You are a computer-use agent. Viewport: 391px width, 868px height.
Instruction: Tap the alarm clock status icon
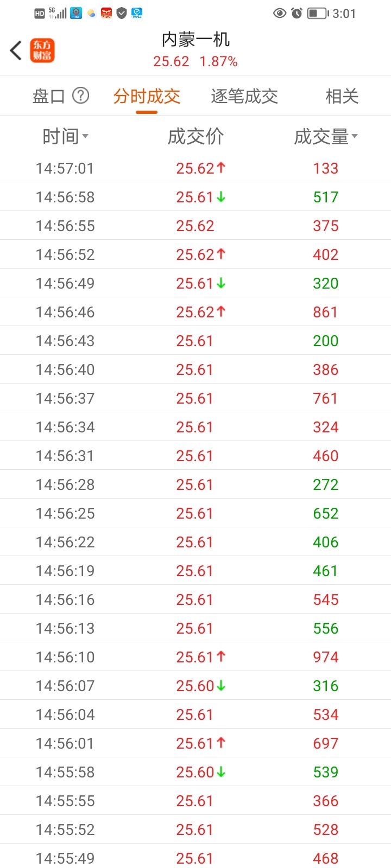click(x=297, y=13)
